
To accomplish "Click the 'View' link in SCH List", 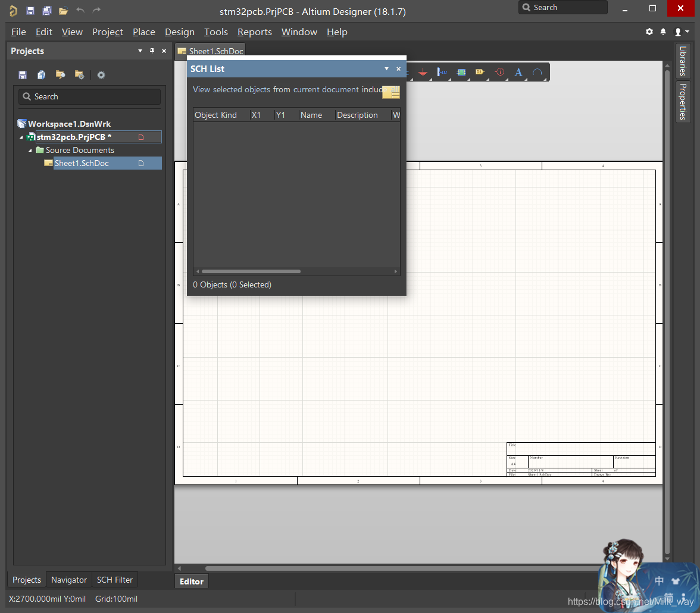I will point(201,90).
